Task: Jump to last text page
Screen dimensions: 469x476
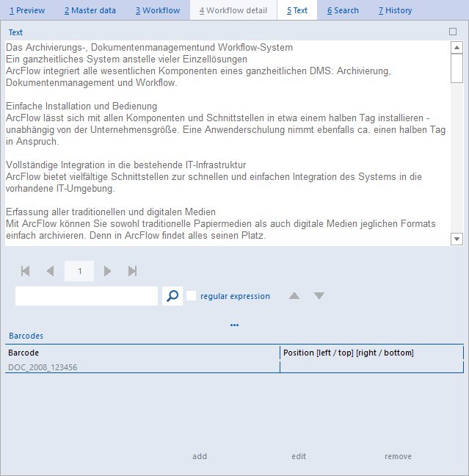Action: pyautogui.click(x=133, y=271)
